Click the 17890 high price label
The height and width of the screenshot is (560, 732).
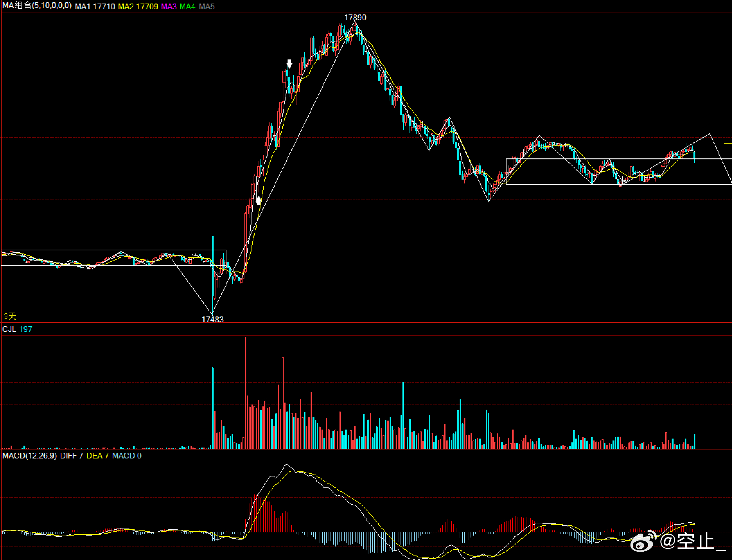click(x=355, y=17)
